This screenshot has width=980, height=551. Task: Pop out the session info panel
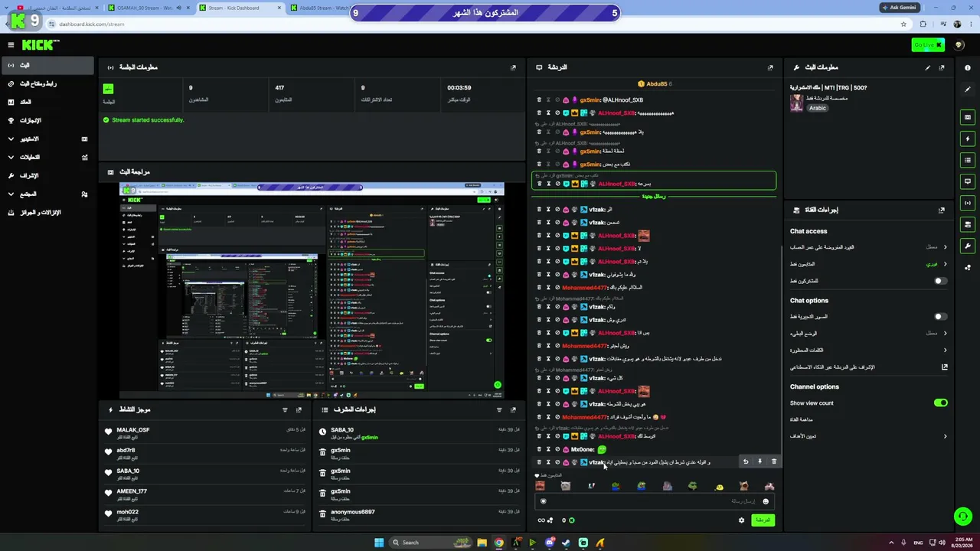(x=513, y=67)
